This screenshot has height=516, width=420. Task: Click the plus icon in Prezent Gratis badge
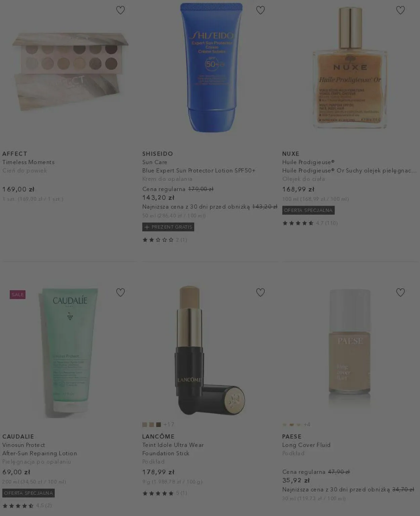(146, 227)
